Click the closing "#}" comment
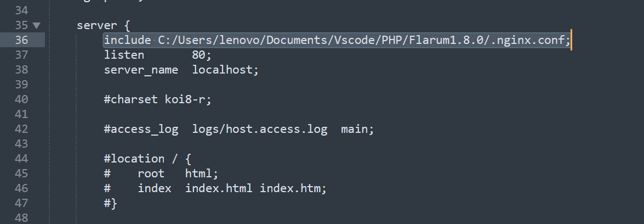Viewport: 644px width, 224px height. 110,203
